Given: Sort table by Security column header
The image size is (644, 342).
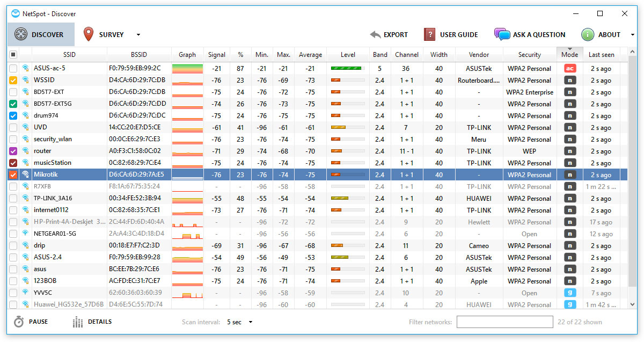Looking at the screenshot, I should [x=530, y=54].
